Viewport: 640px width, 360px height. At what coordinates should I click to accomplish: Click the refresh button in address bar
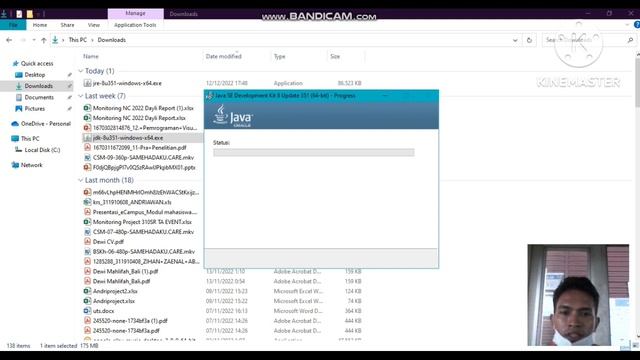pyautogui.click(x=529, y=40)
